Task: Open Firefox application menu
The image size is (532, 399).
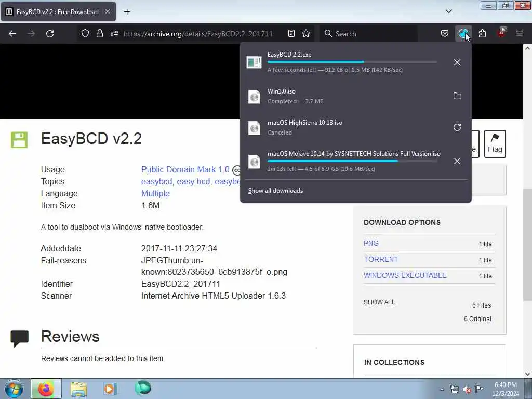Action: tap(520, 33)
